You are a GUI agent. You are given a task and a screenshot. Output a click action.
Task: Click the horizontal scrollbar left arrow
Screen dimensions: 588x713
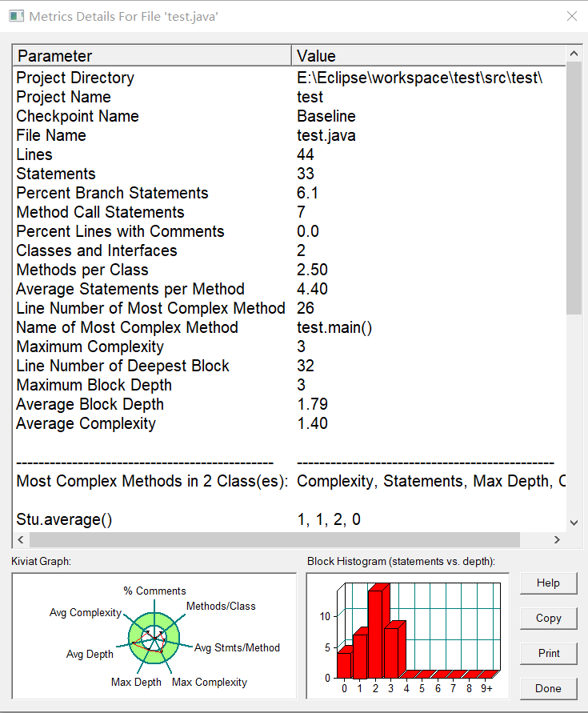click(21, 540)
